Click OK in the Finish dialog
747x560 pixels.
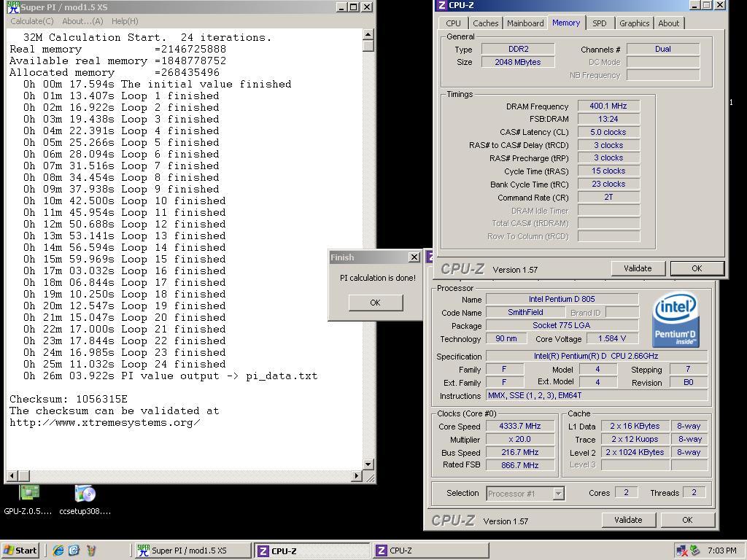click(x=376, y=303)
